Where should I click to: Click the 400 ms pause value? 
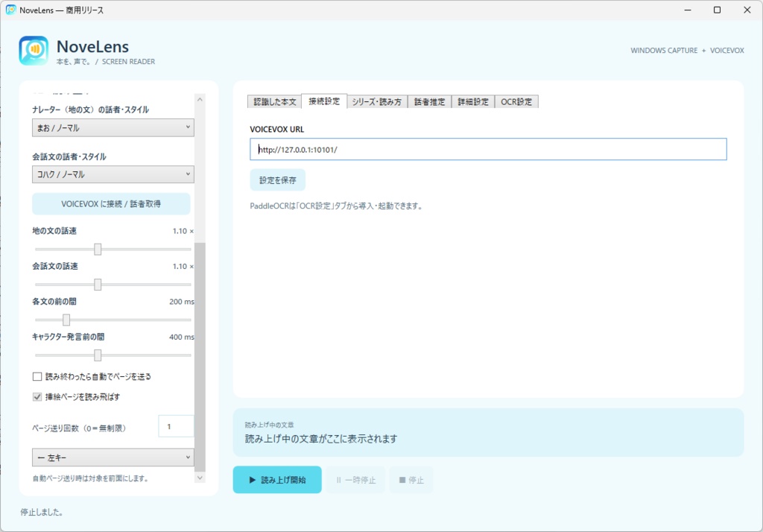tap(182, 337)
